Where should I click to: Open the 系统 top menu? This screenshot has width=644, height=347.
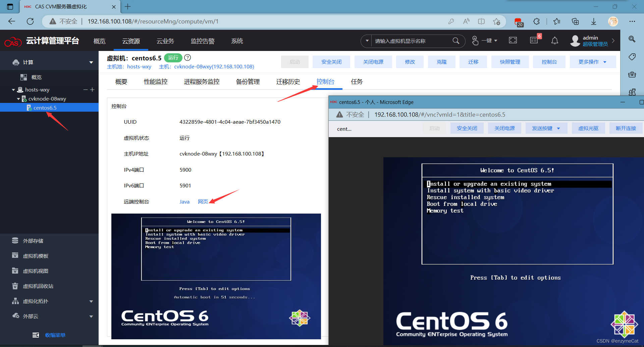tap(237, 41)
